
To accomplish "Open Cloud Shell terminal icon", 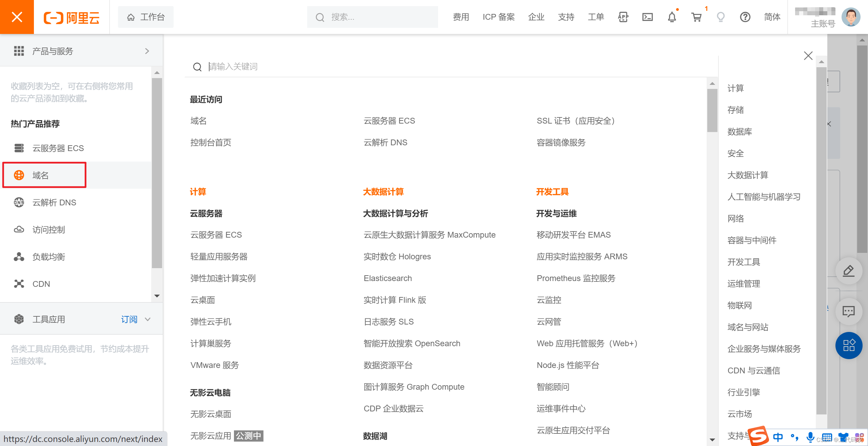I will pyautogui.click(x=647, y=17).
